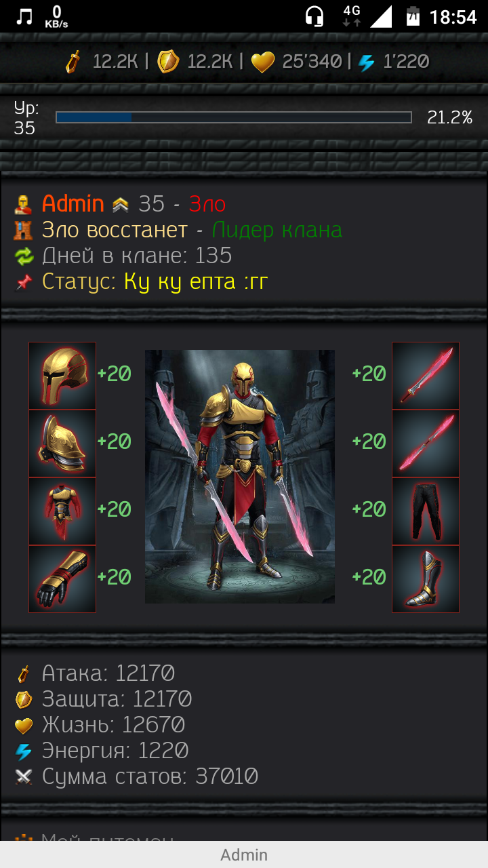This screenshot has width=488, height=868.
Task: Tap the Сумма статов: 37010 line
Action: (x=150, y=776)
